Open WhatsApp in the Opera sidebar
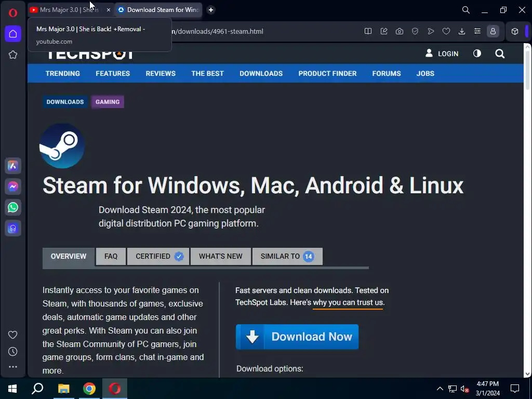 pyautogui.click(x=13, y=207)
